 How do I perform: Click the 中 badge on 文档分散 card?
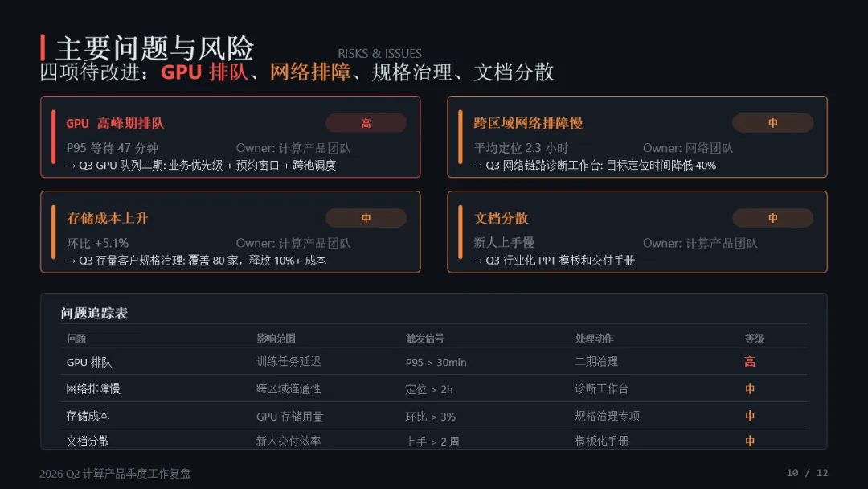point(773,218)
